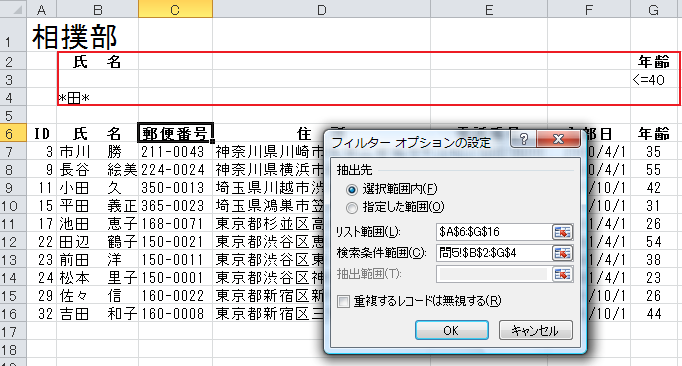Image resolution: width=682 pixels, height=366 pixels.
Task: Focus the リスト範囲 input field
Action: (494, 232)
